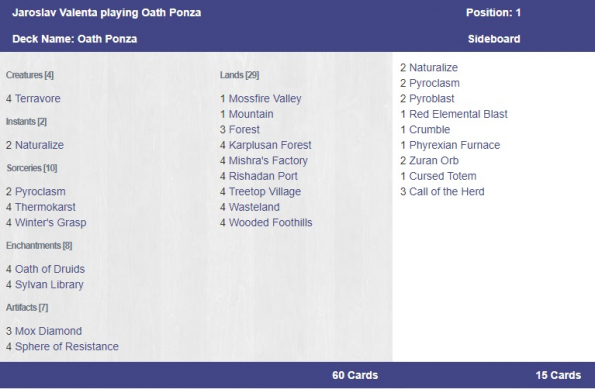Open Call of the Herd link
Image resolution: width=595 pixels, height=389 pixels.
point(447,192)
